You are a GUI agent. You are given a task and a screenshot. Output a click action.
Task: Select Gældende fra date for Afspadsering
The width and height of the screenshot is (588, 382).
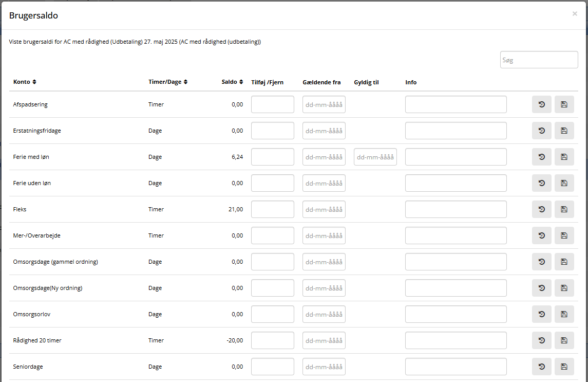click(324, 104)
